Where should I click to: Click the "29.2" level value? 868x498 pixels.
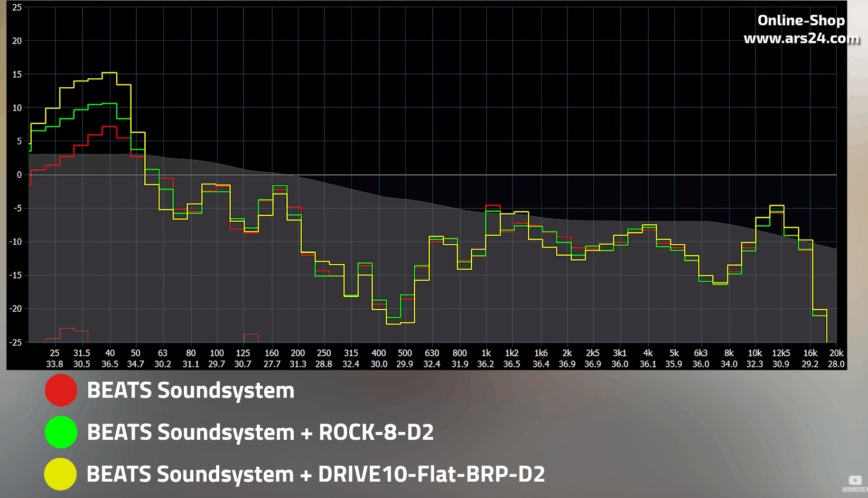(x=810, y=364)
